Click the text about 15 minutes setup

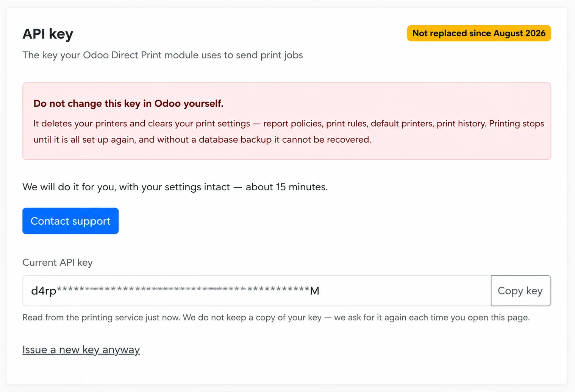175,187
